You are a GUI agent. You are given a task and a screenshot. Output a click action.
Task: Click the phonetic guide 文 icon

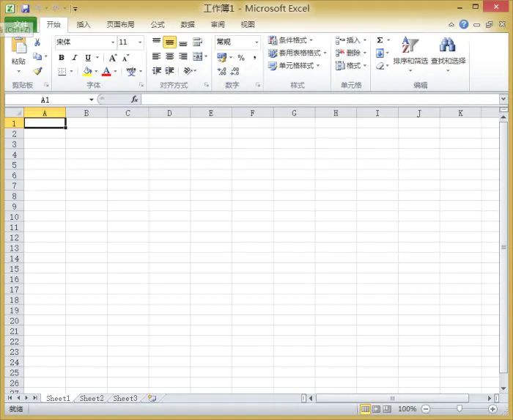131,71
